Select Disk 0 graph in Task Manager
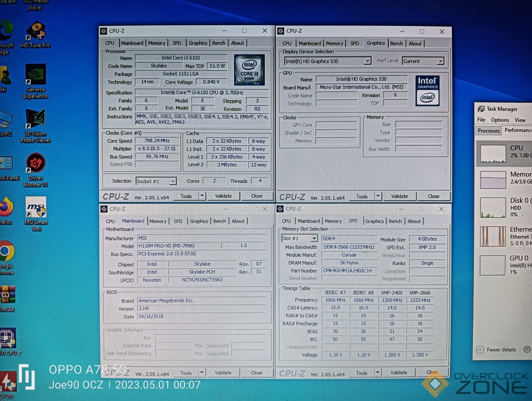Screen dimensions: 532x401 point(493,208)
